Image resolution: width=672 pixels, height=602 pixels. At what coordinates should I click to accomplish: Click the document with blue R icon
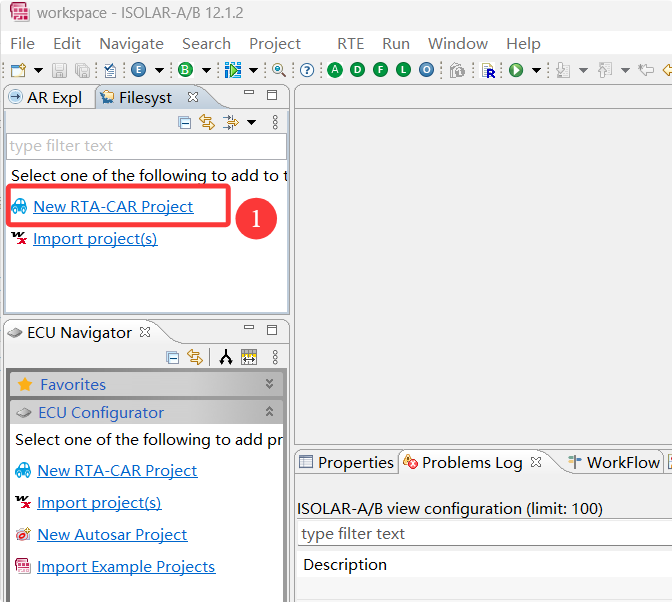[489, 71]
